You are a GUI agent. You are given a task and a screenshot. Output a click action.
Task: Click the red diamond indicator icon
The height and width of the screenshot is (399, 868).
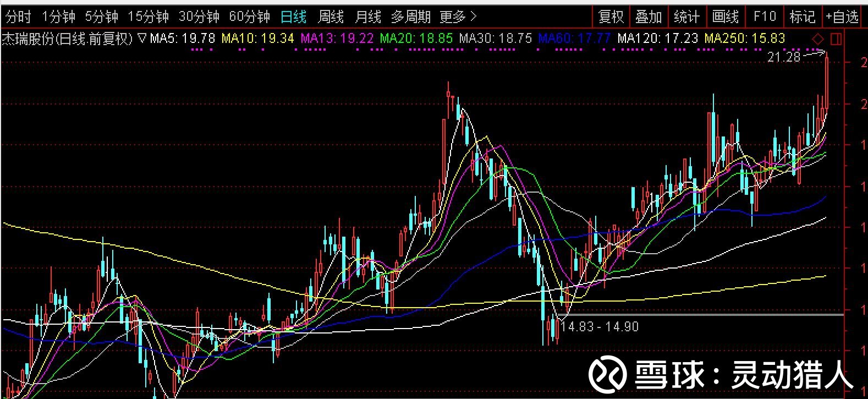pyautogui.click(x=818, y=40)
